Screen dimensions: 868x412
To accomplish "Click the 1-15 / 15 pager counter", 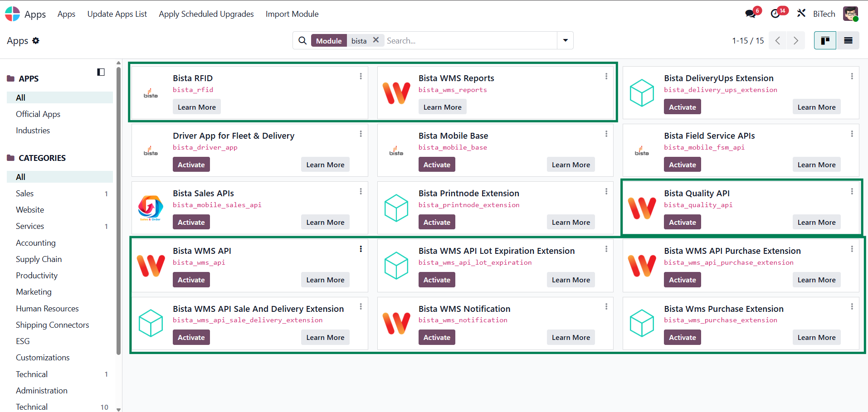I will click(x=748, y=41).
